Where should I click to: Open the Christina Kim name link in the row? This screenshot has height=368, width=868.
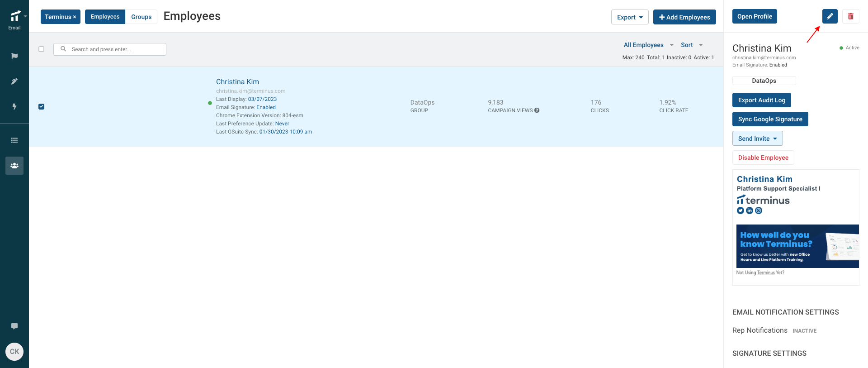[x=237, y=82]
